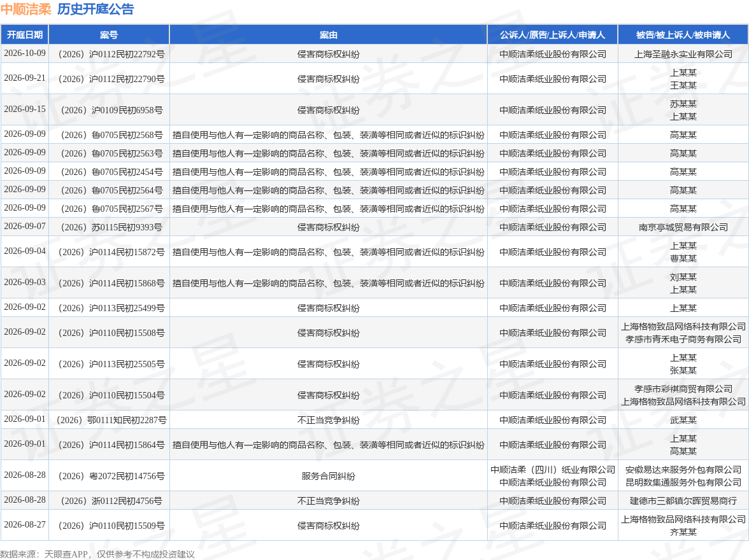Select plaintiff 中顺洁柔（四川）纸业有限公司
Viewport: 749px width, 560px height.
[553, 470]
